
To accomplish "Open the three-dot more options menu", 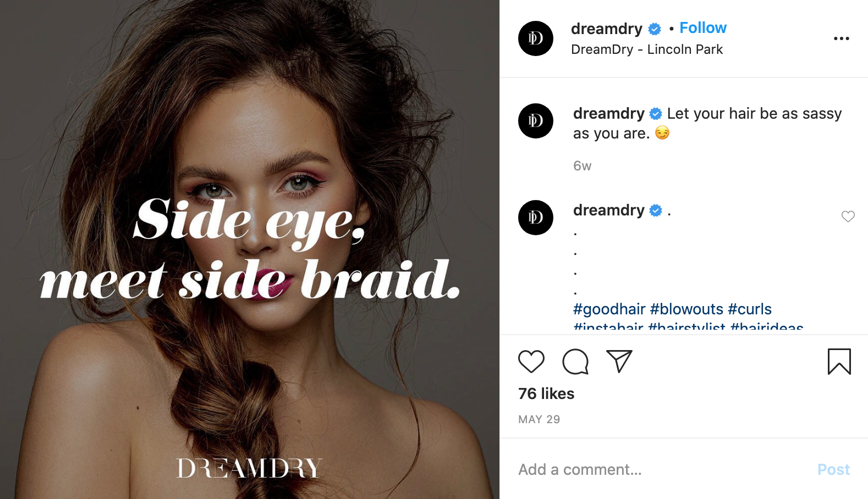I will point(842,38).
